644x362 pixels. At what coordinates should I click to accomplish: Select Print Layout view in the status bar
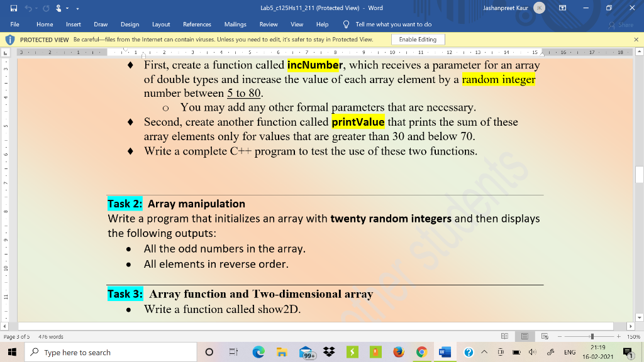click(525, 337)
